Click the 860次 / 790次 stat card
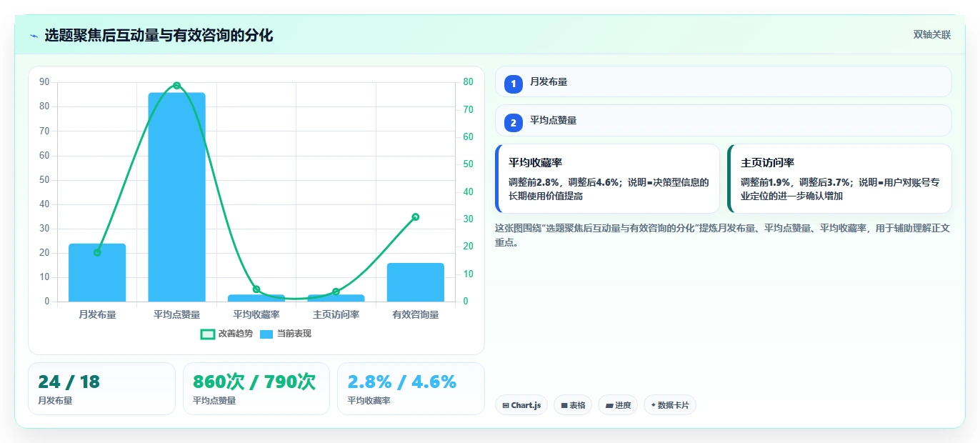Screen dimensions: 980x443 tap(256, 389)
